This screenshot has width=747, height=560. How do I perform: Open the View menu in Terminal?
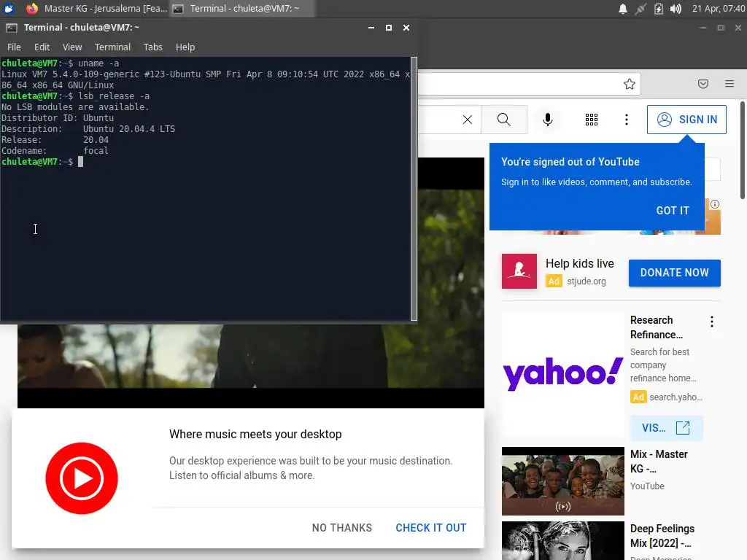pos(72,47)
